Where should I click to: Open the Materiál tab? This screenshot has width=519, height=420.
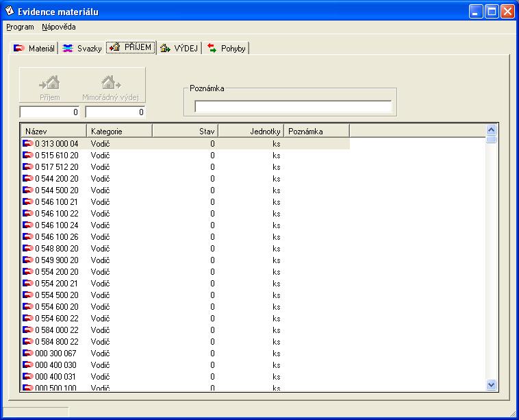34,49
